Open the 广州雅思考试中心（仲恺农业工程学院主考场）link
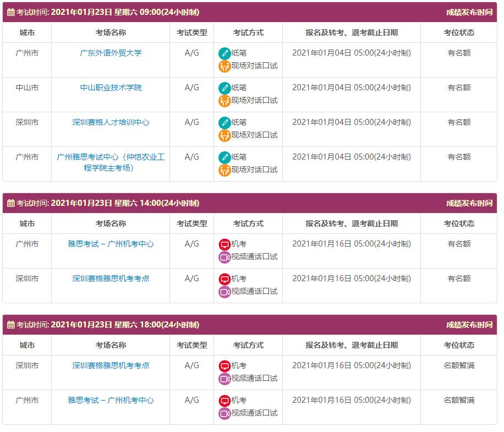The image size is (504, 432). coord(111,162)
